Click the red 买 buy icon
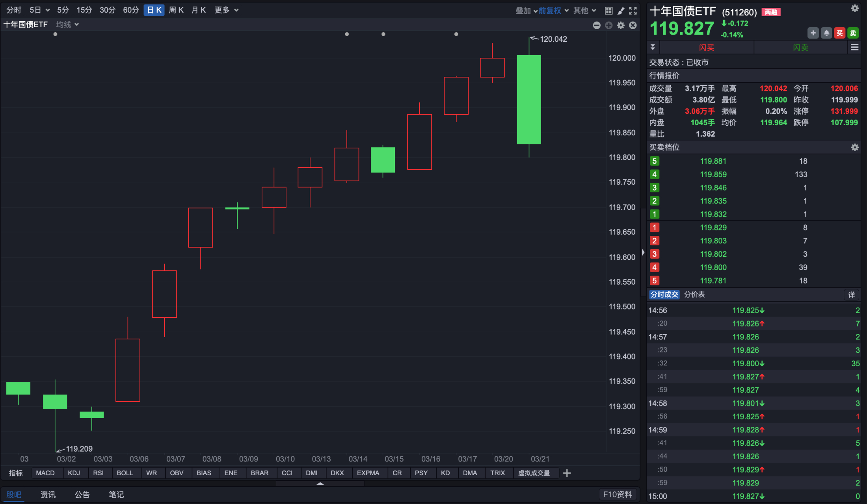This screenshot has width=867, height=504. click(840, 33)
